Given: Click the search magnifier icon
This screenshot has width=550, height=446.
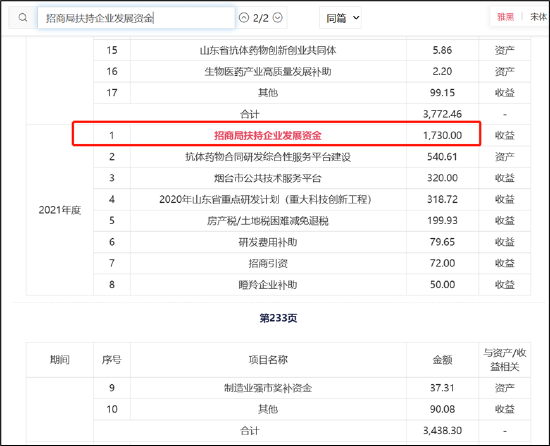Looking at the screenshot, I should click(23, 18).
